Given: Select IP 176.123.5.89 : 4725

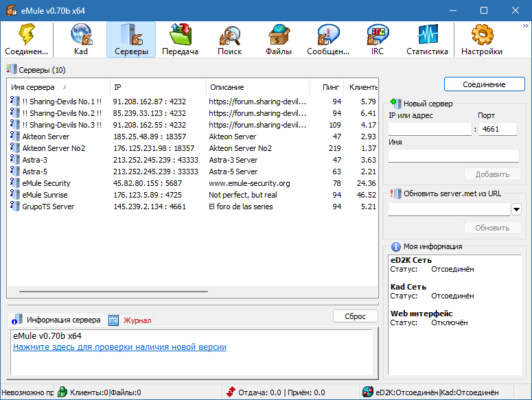Looking at the screenshot, I should click(147, 195).
